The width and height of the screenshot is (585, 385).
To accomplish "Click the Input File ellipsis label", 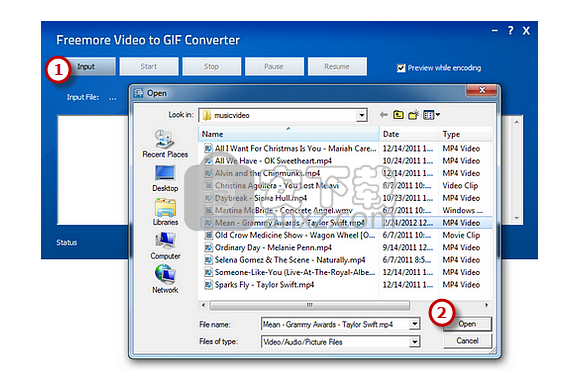I will [x=113, y=98].
